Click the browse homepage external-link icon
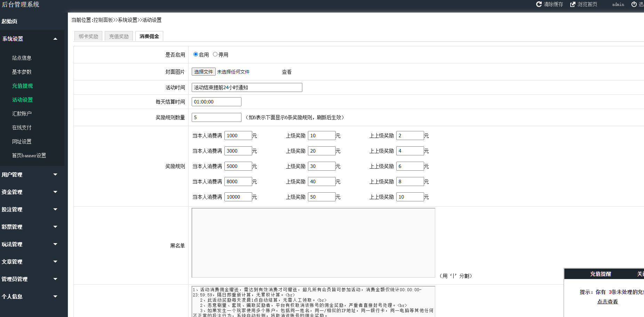Screen dimensions: 644x317 (x=573, y=4)
